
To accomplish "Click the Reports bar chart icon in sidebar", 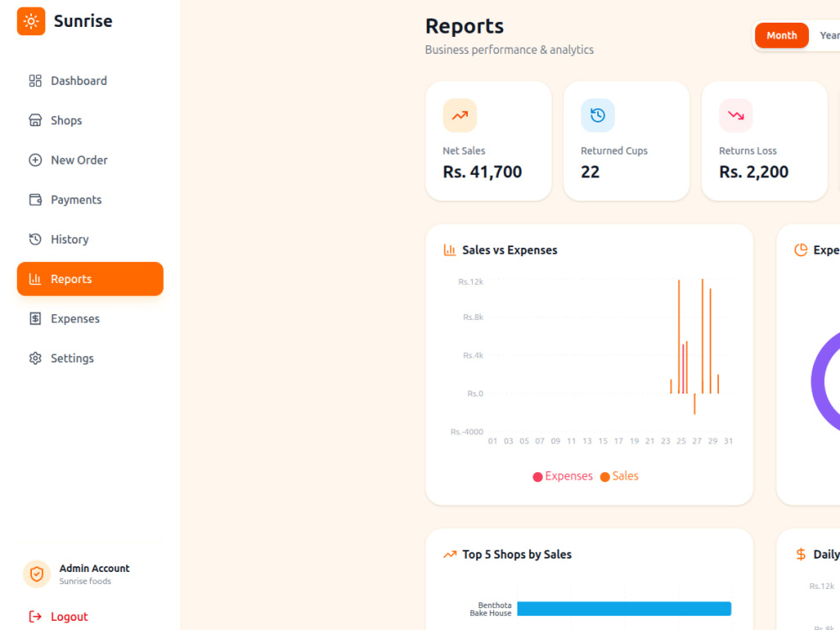I will click(35, 279).
